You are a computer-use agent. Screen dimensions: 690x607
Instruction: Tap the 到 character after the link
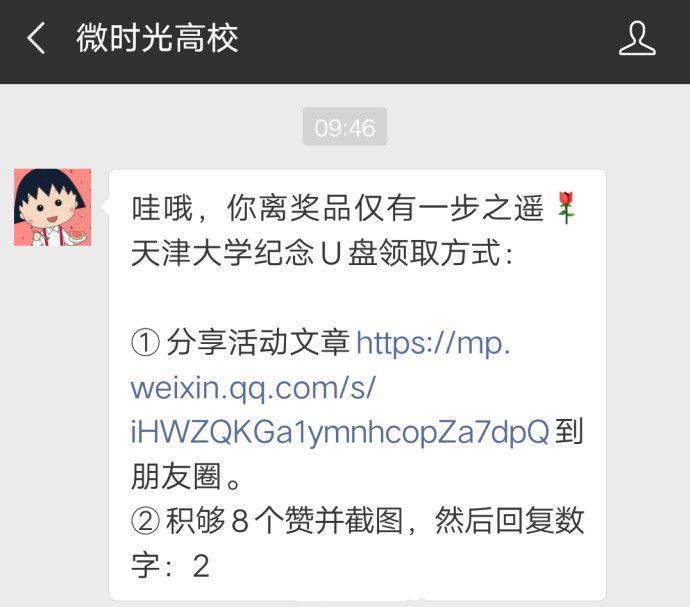click(x=569, y=432)
